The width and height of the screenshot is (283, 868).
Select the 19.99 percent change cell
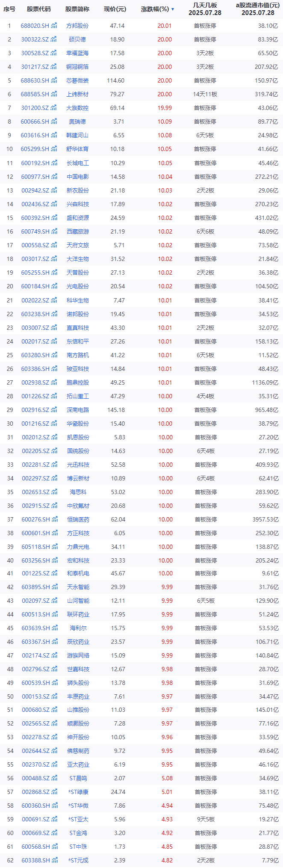[165, 108]
